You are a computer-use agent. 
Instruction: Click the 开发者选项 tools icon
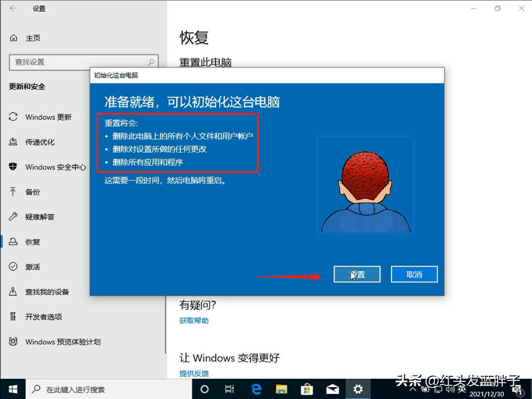(x=13, y=316)
